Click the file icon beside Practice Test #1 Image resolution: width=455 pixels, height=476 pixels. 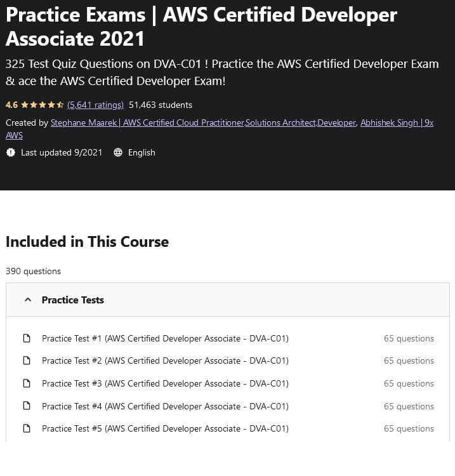tap(27, 338)
